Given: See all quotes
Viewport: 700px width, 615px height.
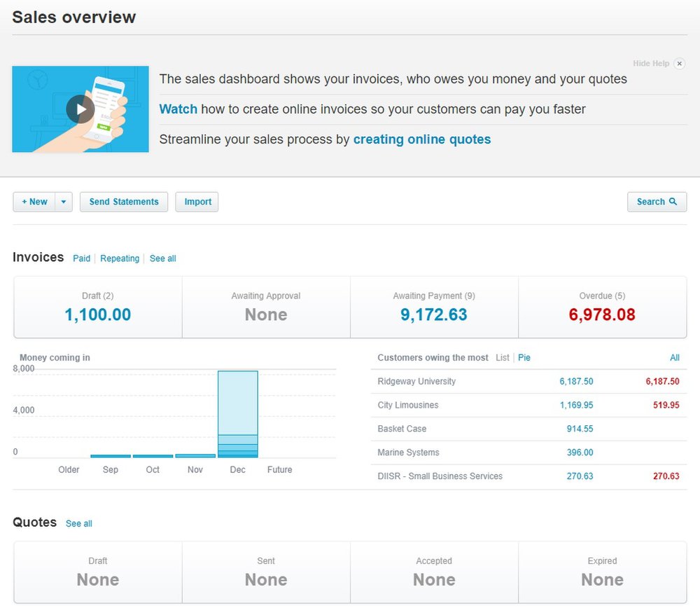Looking at the screenshot, I should [78, 523].
